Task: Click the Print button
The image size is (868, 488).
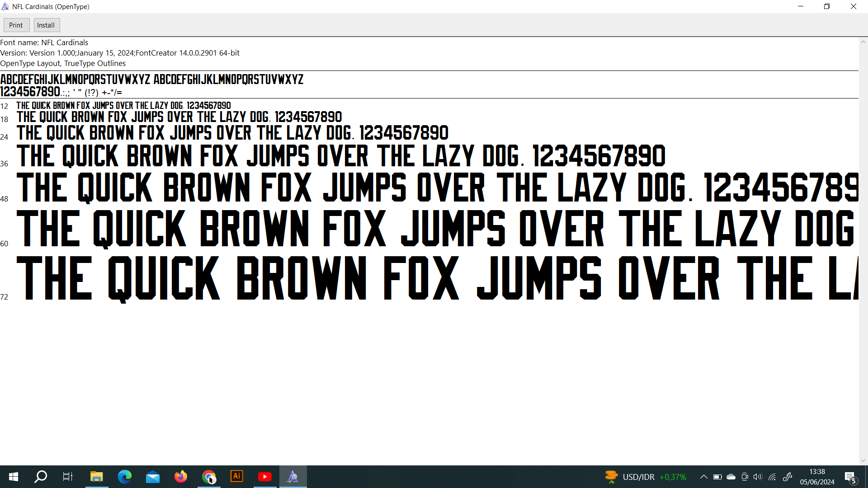Action: point(16,25)
